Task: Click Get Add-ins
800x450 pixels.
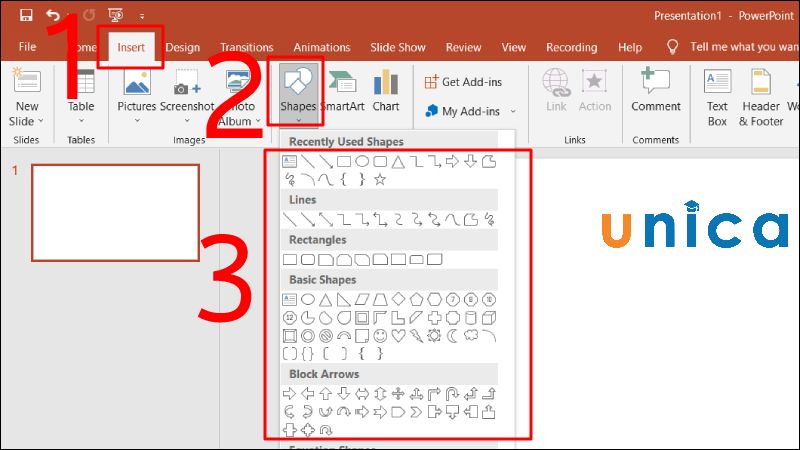Action: click(463, 82)
